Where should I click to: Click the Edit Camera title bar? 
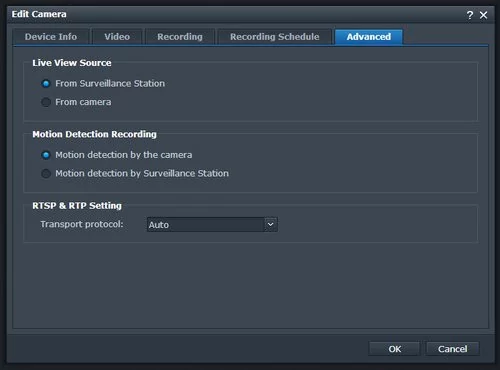[233, 15]
